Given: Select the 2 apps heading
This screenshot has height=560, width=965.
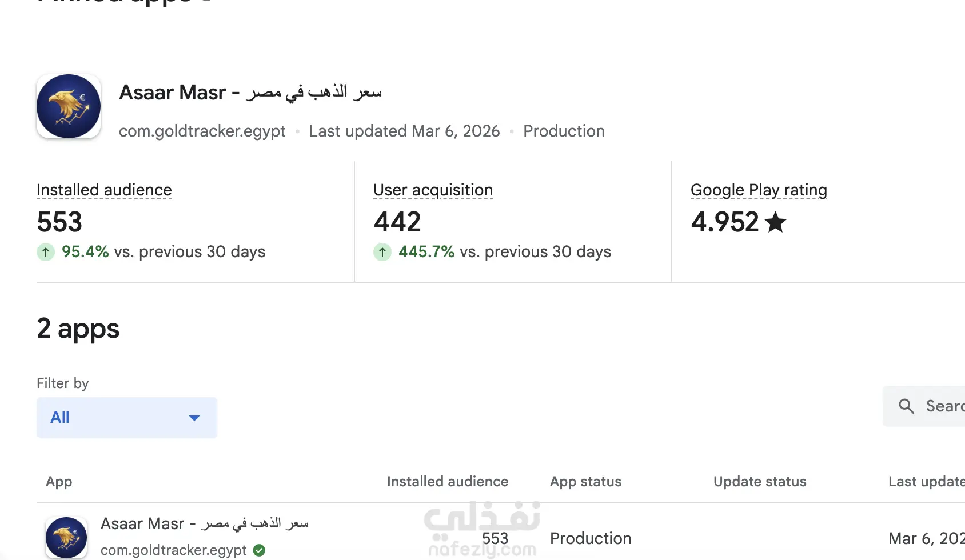Looking at the screenshot, I should pos(78,329).
